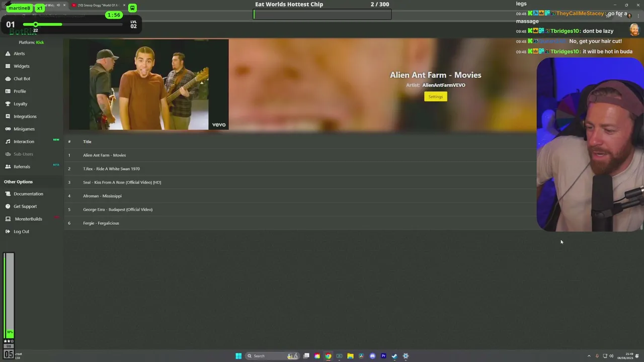
Task: Open the Loyalty section
Action: (x=20, y=104)
